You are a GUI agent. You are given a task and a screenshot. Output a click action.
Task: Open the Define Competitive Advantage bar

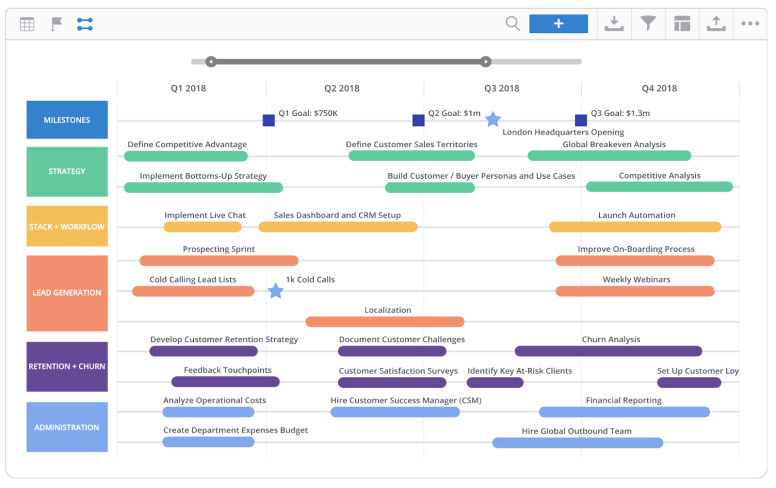pyautogui.click(x=186, y=156)
